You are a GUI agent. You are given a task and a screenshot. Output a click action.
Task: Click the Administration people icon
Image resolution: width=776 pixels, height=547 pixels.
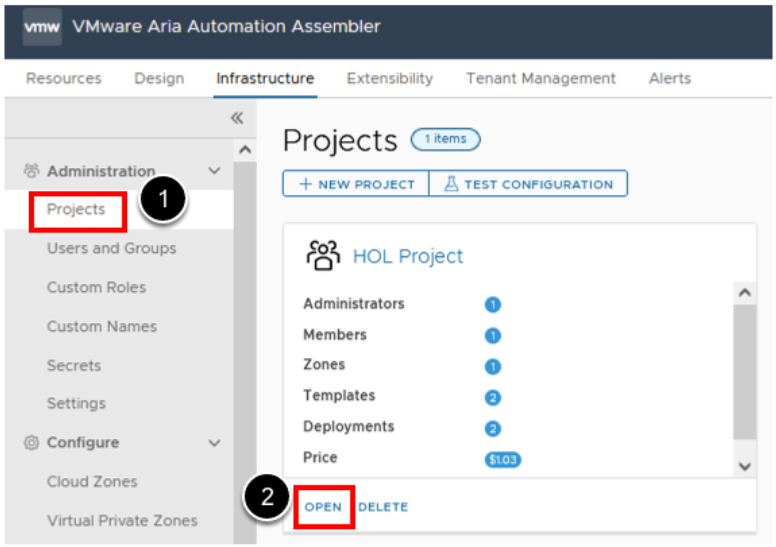coord(31,171)
